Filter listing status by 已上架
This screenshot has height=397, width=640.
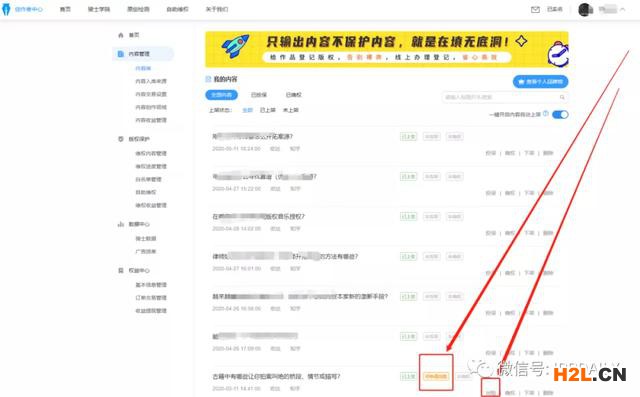[x=268, y=110]
